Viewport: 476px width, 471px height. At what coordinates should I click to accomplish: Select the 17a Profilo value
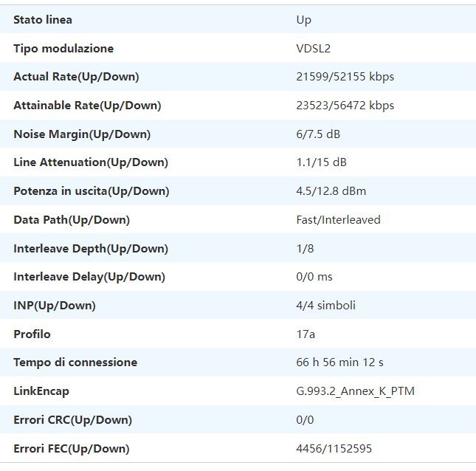coord(306,334)
